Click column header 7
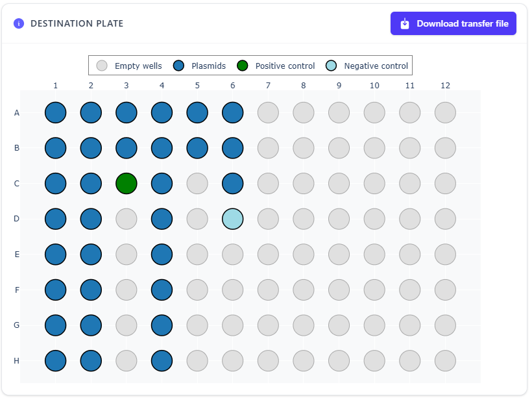 pyautogui.click(x=268, y=85)
